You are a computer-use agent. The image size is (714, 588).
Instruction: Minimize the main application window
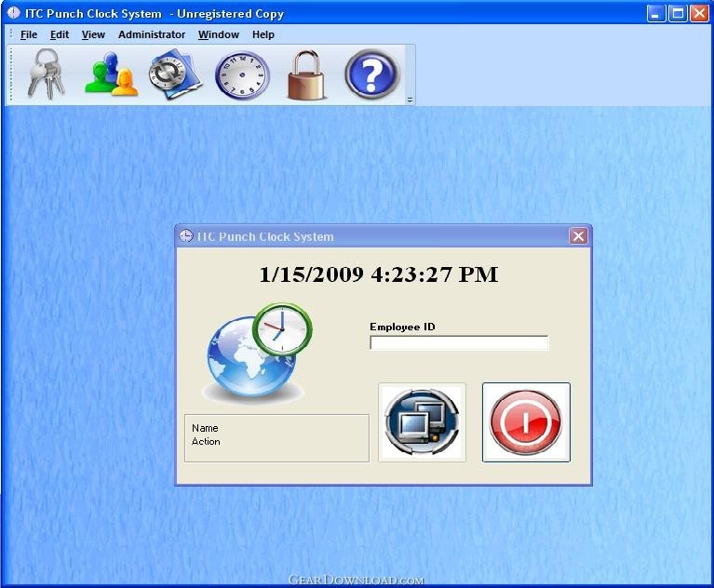(x=655, y=14)
